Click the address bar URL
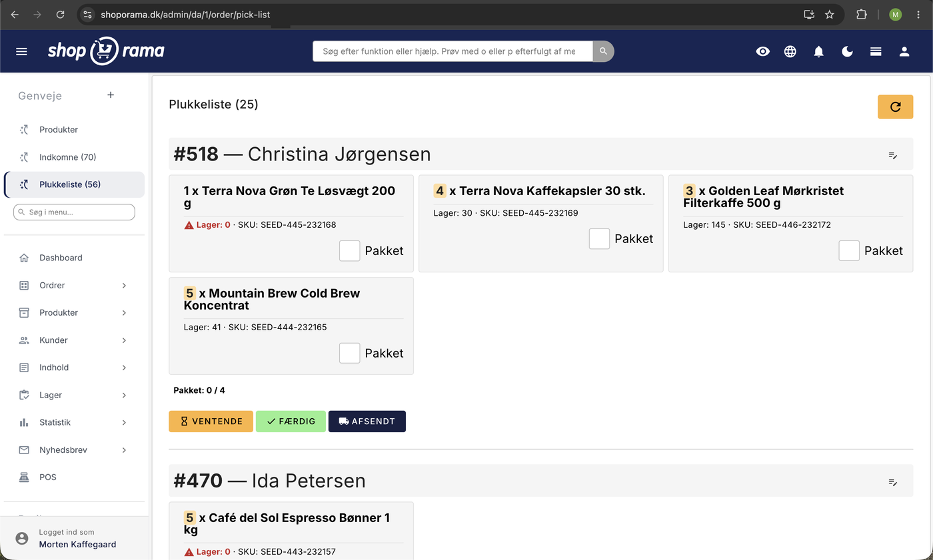This screenshot has height=560, width=933. click(x=185, y=14)
